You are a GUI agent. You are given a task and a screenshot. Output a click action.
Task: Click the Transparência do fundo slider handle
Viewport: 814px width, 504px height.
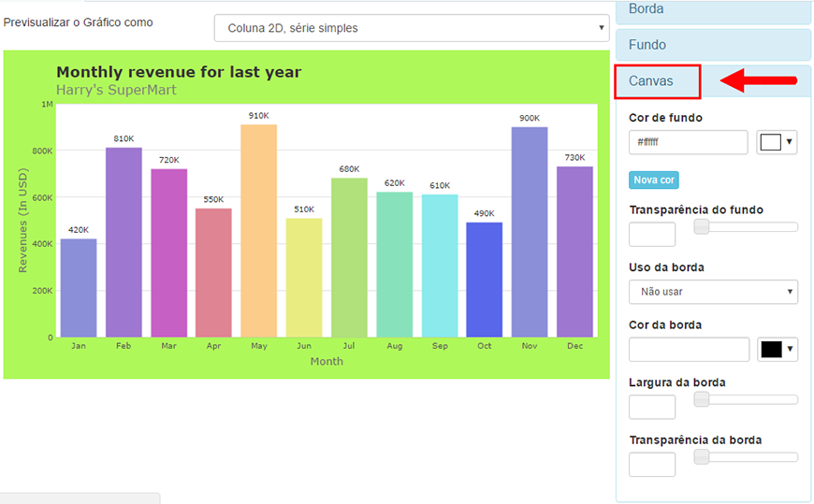coord(702,227)
